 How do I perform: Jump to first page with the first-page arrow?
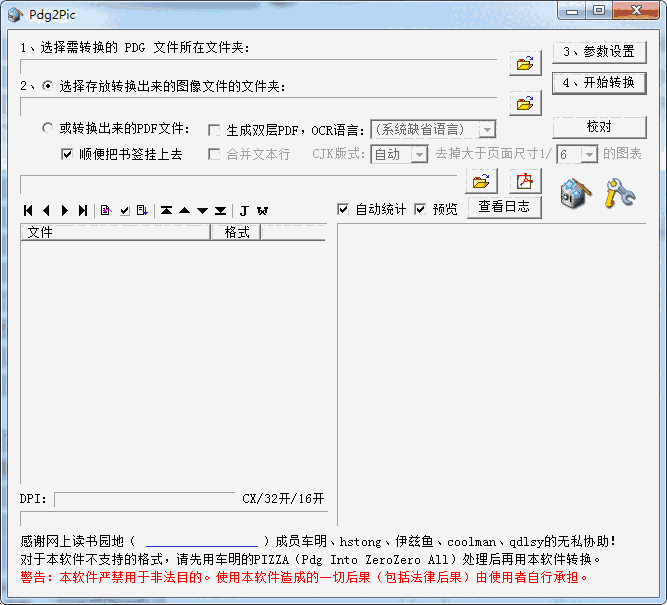pos(29,210)
